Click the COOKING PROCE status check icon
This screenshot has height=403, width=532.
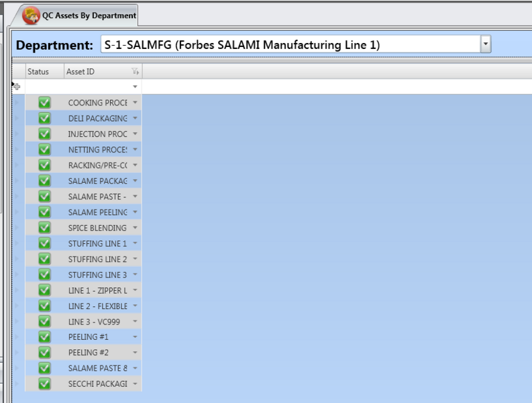(x=44, y=103)
